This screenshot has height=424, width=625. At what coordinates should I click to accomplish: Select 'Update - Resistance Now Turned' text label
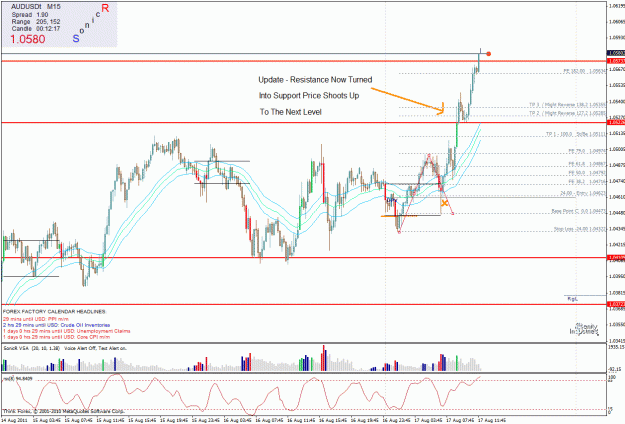click(315, 80)
